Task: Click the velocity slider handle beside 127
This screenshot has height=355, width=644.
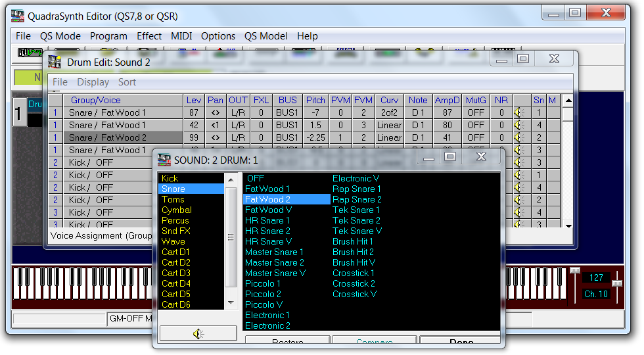Action: pyautogui.click(x=575, y=270)
